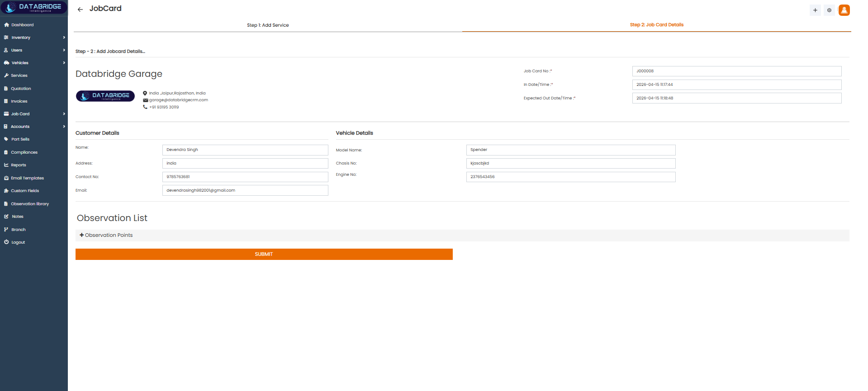
Task: Expand the Vehicles submenu chevron
Action: point(64,63)
